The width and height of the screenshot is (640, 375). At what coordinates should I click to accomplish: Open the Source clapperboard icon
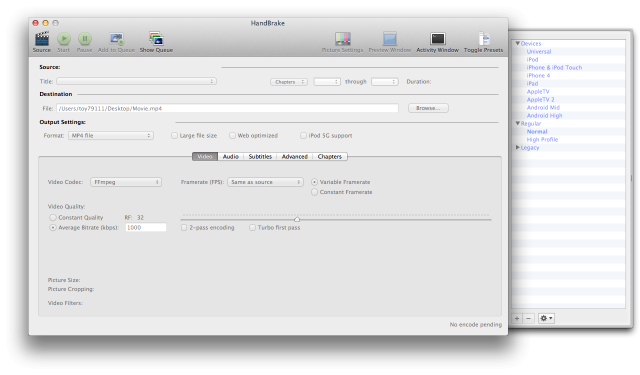point(42,39)
